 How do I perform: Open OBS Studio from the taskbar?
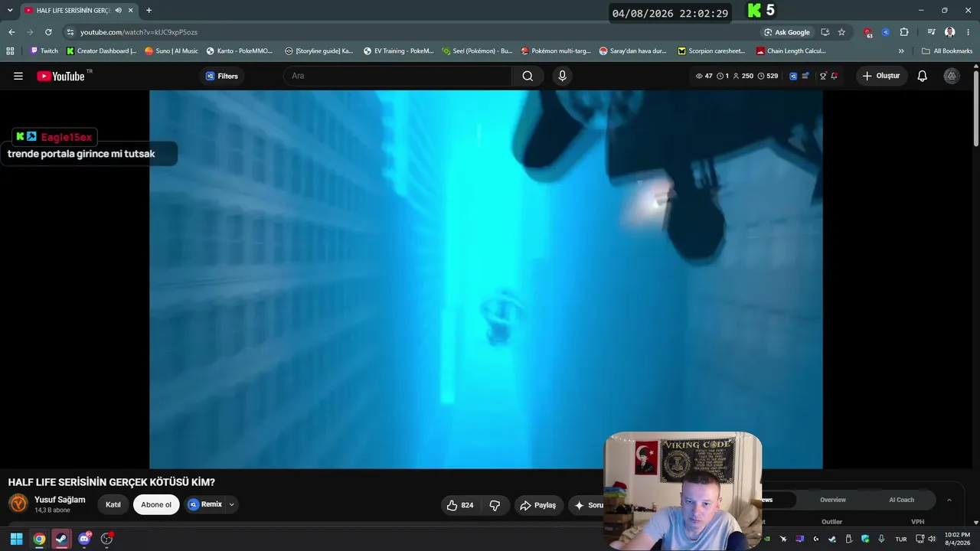[106, 539]
